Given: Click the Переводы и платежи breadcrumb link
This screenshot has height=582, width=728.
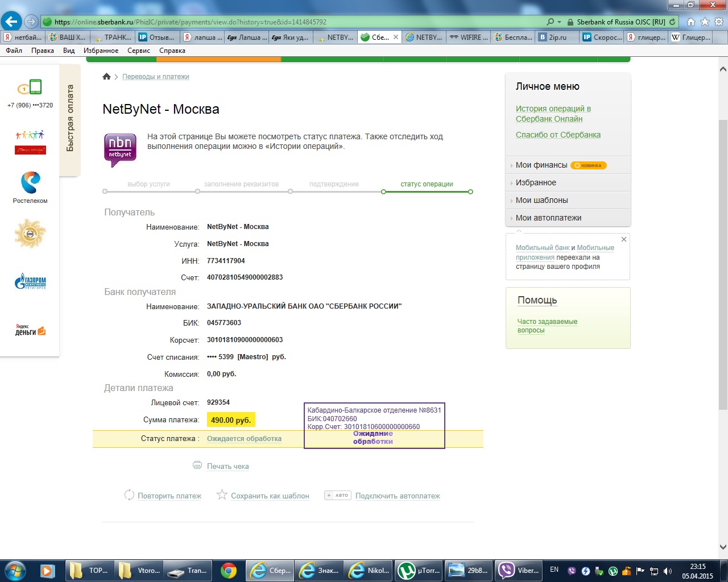Looking at the screenshot, I should pos(155,77).
